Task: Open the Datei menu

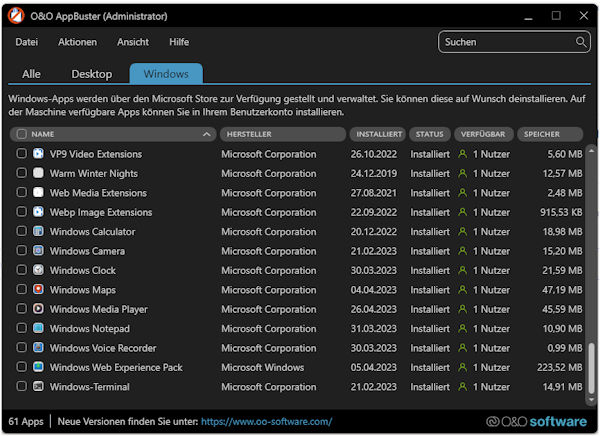Action: coord(26,42)
